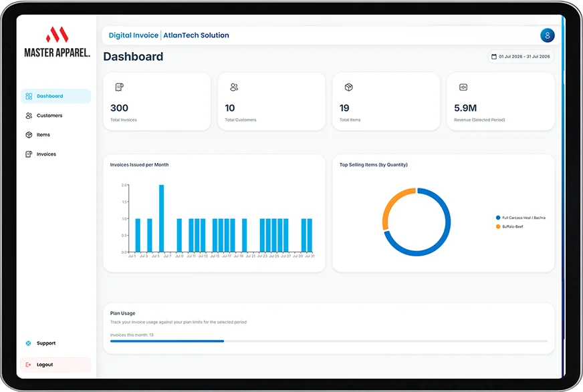Click the Full Carcass-Veal / Bachra legend label

pos(524,218)
